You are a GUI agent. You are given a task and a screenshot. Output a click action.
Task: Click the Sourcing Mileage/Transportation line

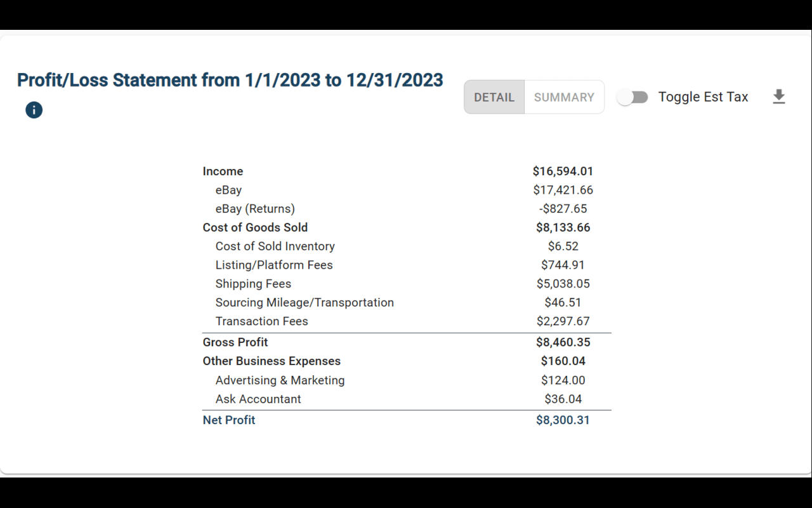407,303
